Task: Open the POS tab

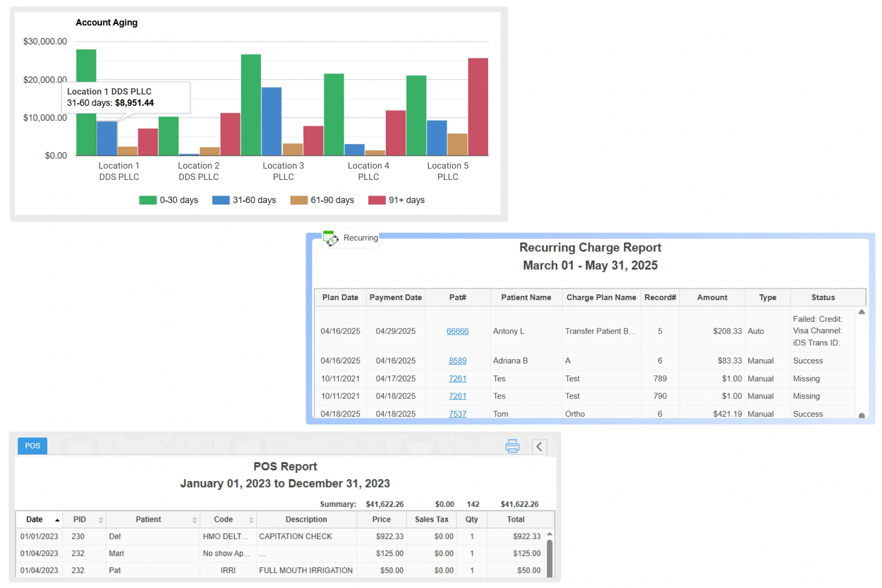Action: click(32, 445)
